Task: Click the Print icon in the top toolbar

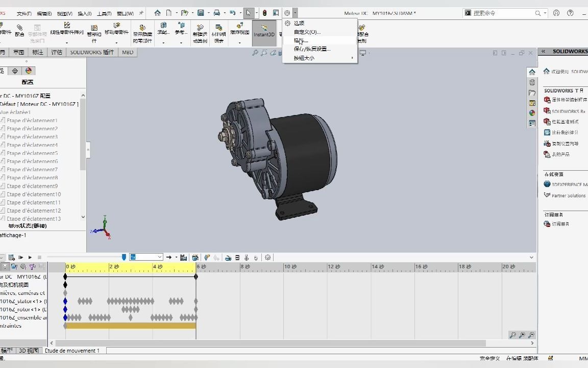Action: click(x=216, y=13)
